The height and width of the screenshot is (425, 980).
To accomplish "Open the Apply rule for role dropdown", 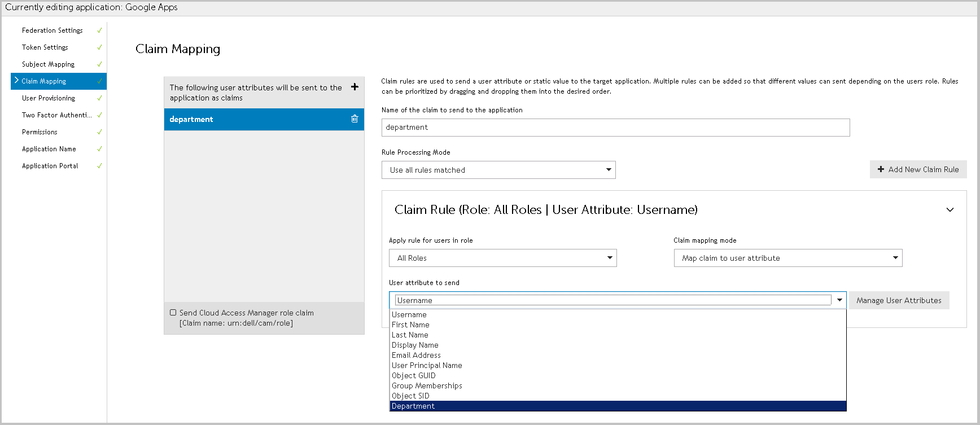I will click(502, 258).
